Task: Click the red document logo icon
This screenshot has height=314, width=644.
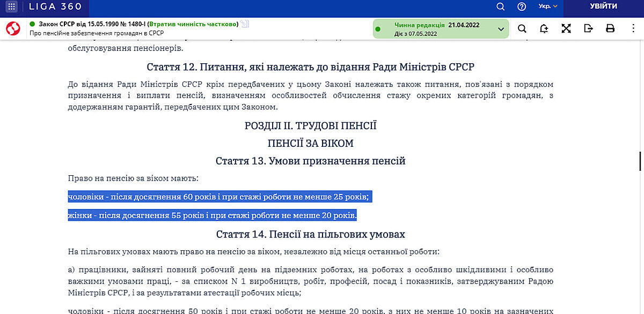Action: (13, 28)
